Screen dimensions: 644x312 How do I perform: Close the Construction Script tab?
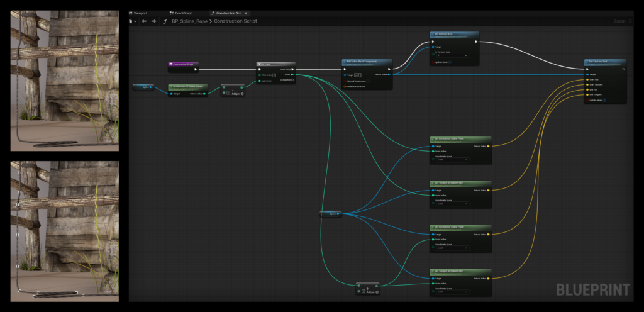pos(245,13)
